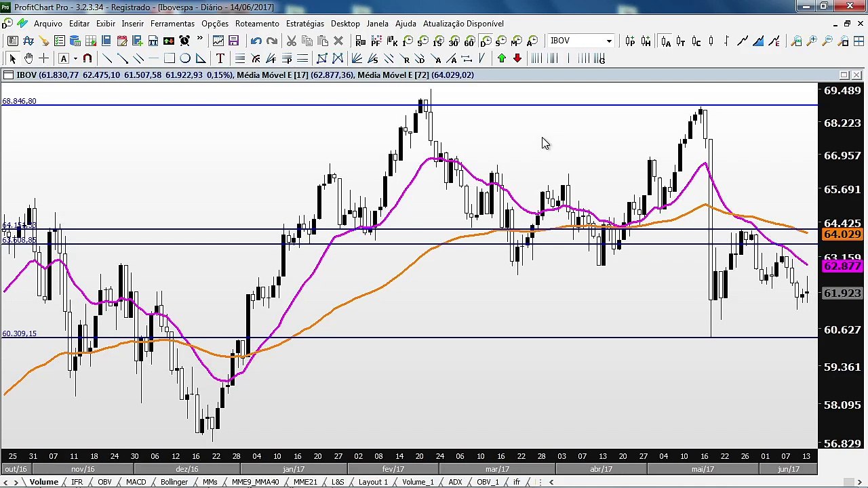868x488 pixels.
Task: Switch to the MME9_MMA40 tab
Action: (255, 482)
